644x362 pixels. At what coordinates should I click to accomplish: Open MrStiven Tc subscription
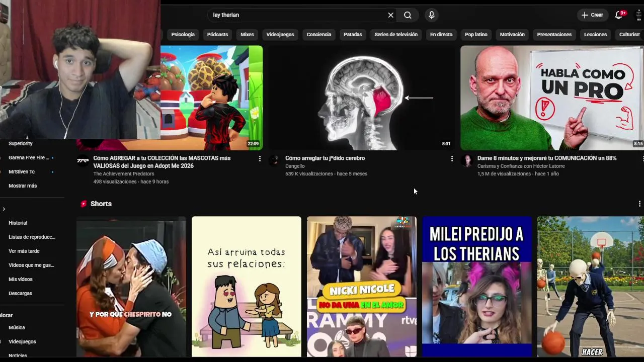(22, 172)
